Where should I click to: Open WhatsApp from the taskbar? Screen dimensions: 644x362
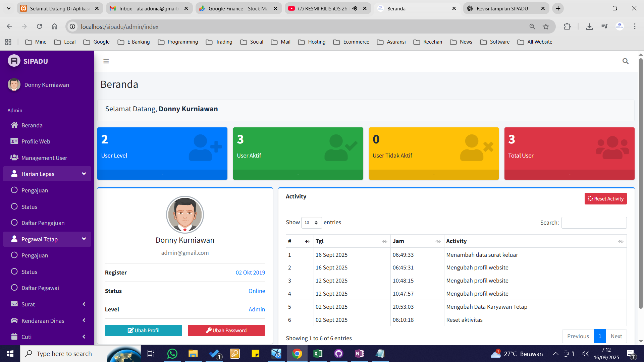pos(172,354)
